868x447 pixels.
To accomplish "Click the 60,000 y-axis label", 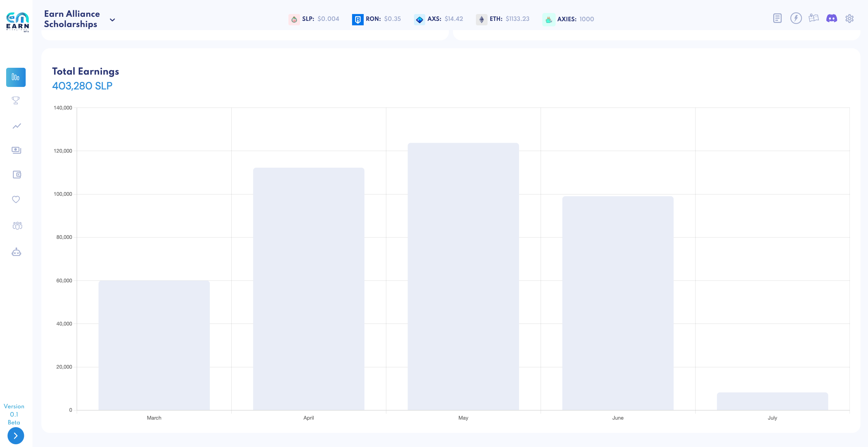I will pyautogui.click(x=64, y=281).
